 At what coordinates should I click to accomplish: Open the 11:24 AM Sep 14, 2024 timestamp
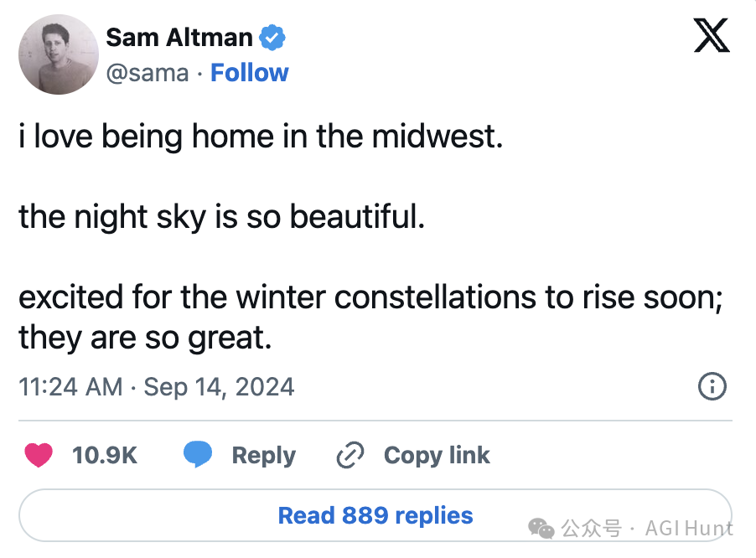point(157,386)
